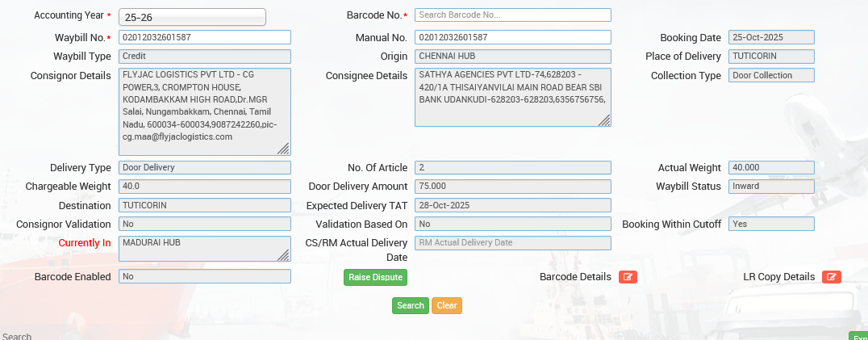This screenshot has width=868, height=340.
Task: Click the Door Delivery Amount field
Action: tap(512, 186)
